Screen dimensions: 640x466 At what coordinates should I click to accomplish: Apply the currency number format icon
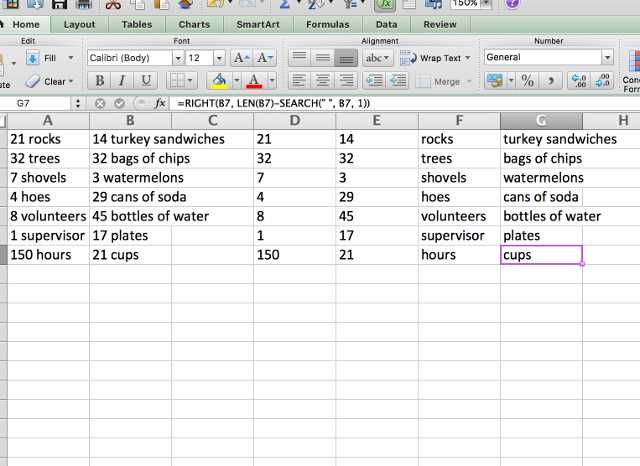(x=495, y=81)
